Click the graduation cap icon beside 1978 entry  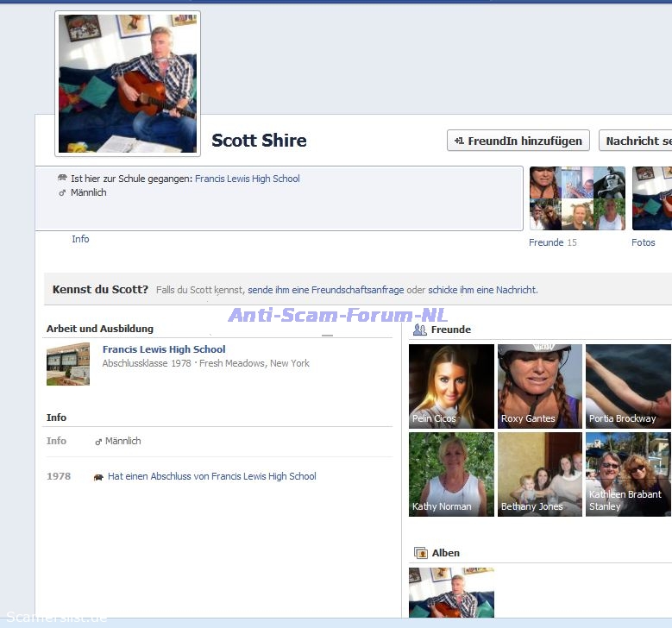[98, 477]
